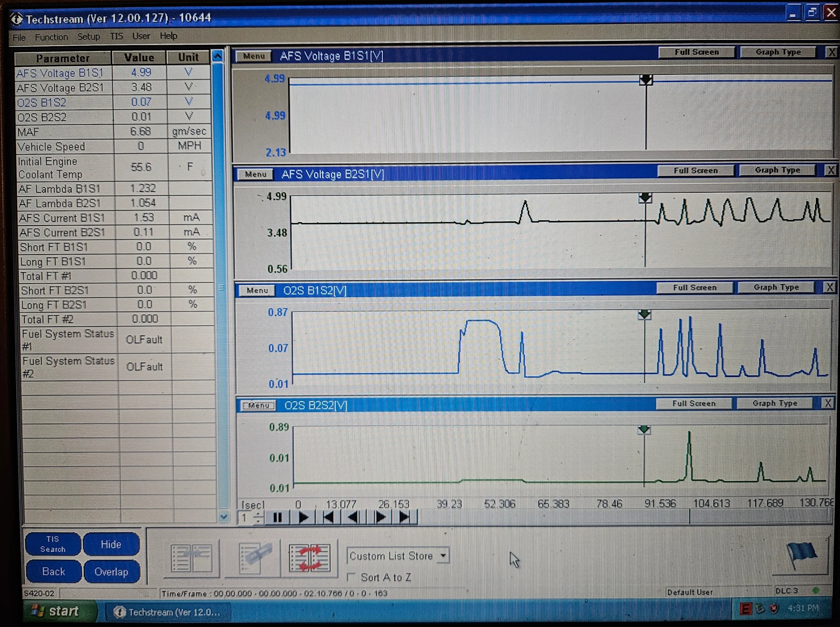Screen dimensions: 840x627
Task: Open Graph Type for O2S B2S2
Action: point(774,403)
